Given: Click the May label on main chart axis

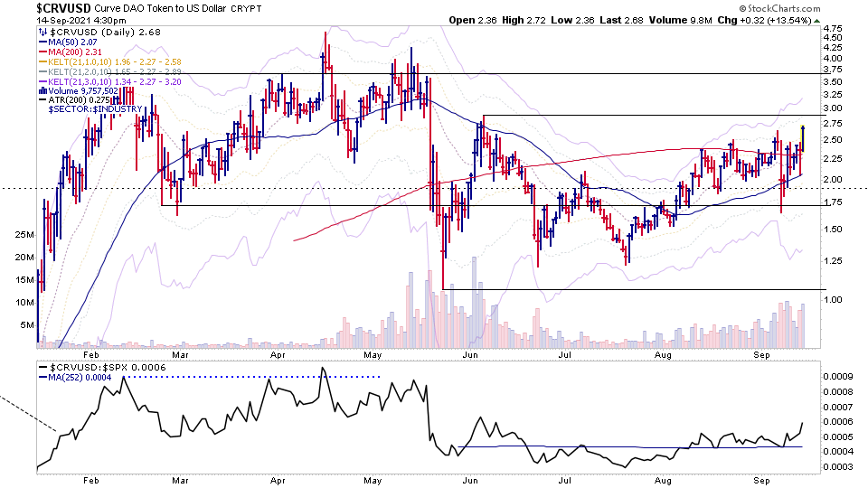Looking at the screenshot, I should click(373, 354).
